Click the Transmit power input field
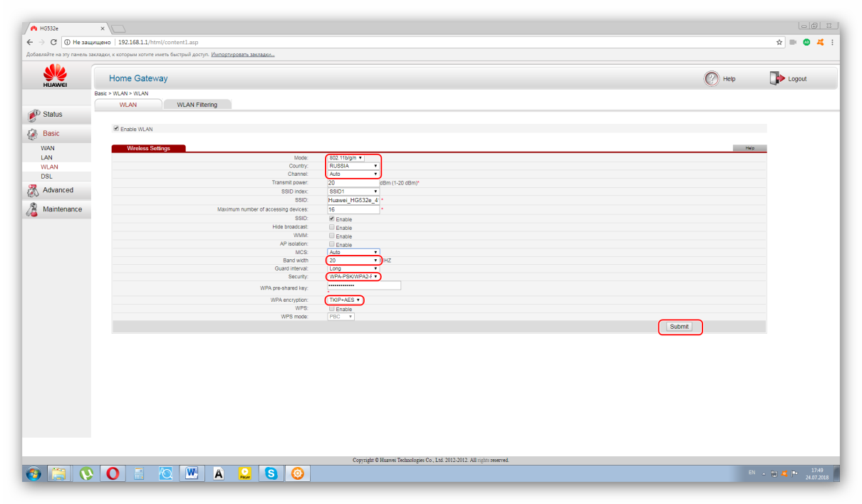Image resolution: width=862 pixels, height=504 pixels. click(x=353, y=183)
